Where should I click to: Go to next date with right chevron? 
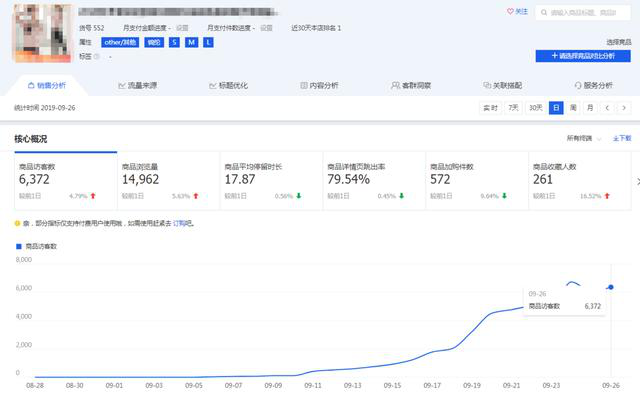(624, 108)
